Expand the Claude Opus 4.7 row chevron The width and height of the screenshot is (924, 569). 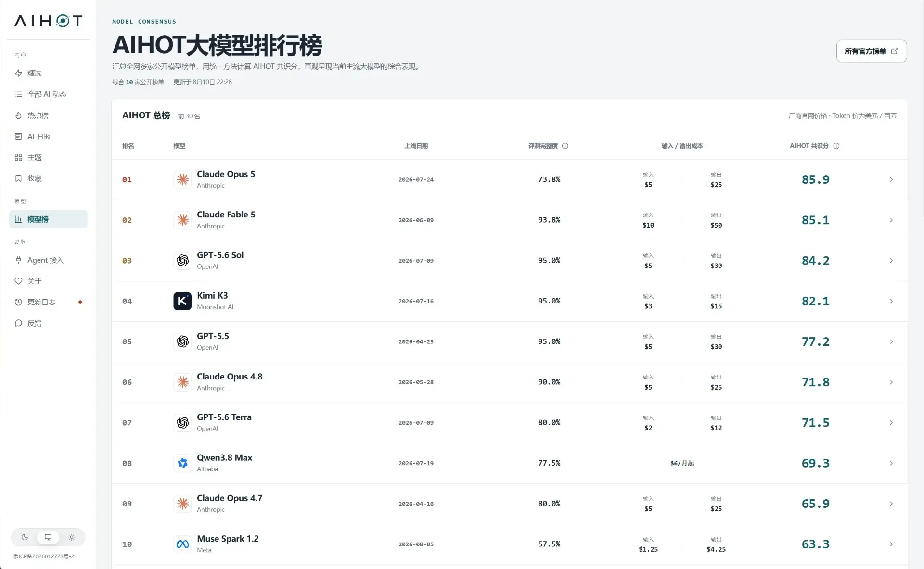coord(891,504)
